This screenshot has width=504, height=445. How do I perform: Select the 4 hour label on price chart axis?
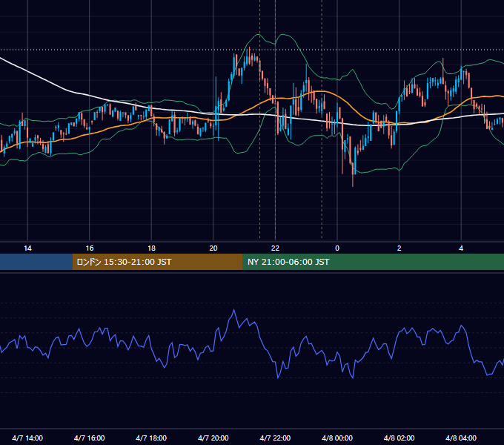click(461, 248)
